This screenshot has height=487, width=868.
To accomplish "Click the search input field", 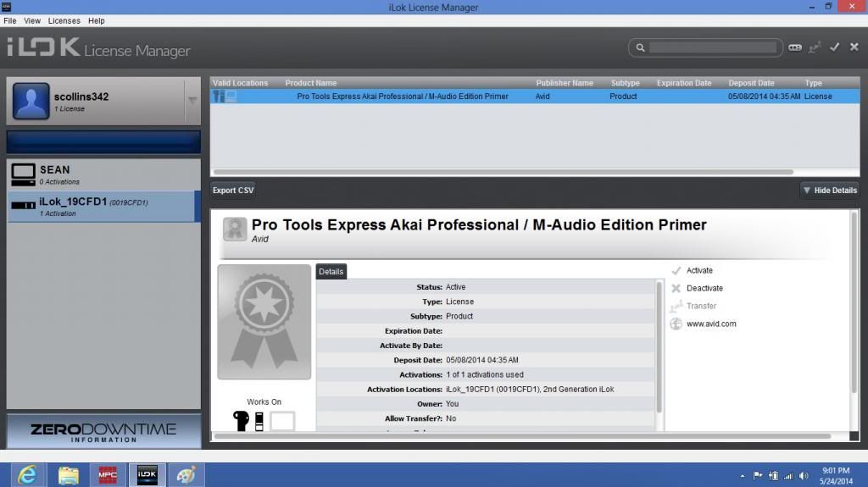I will pyautogui.click(x=713, y=47).
